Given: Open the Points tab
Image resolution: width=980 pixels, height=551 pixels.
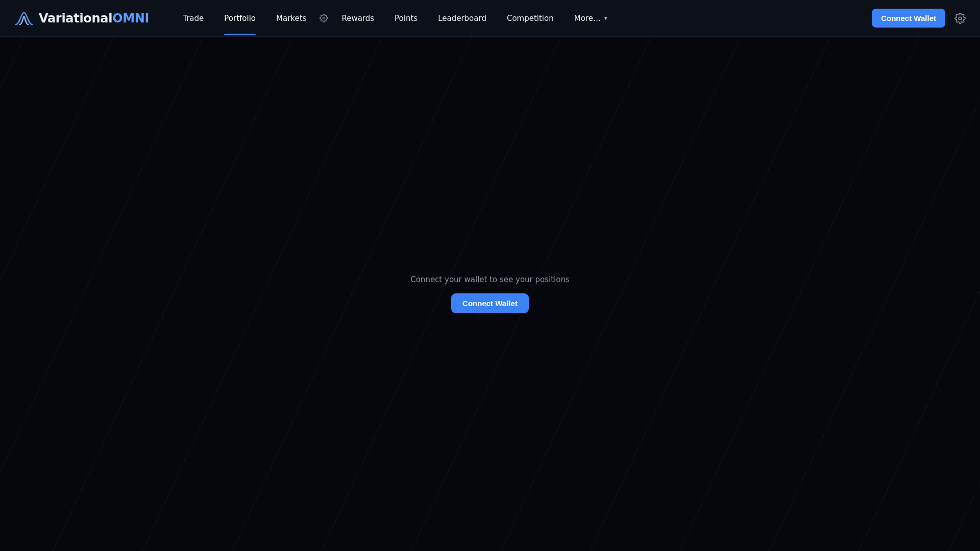Looking at the screenshot, I should [x=406, y=18].
